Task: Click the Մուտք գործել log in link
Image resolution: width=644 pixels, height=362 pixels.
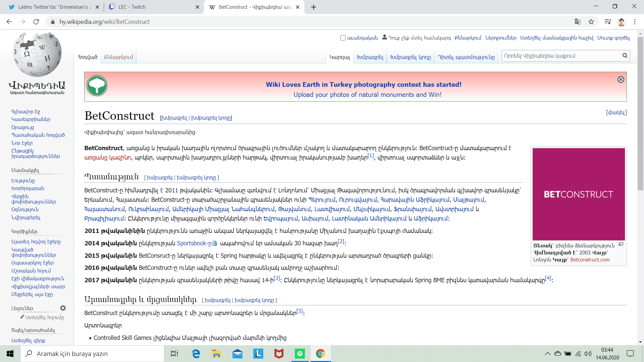Action: coord(613,38)
